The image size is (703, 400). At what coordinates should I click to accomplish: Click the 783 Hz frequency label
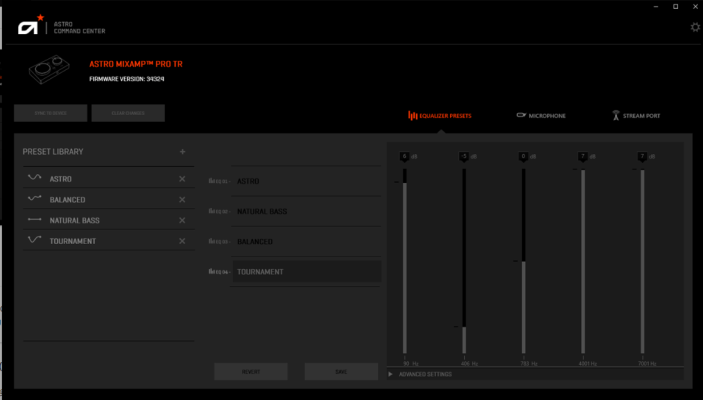tap(529, 364)
